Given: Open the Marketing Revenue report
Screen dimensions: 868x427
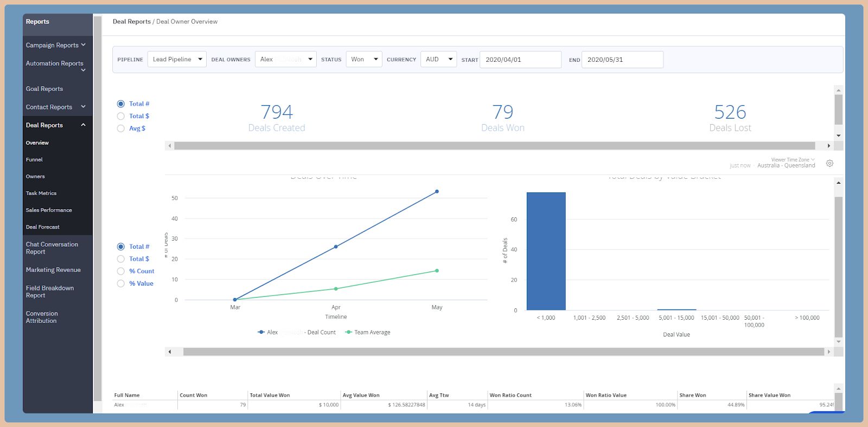Looking at the screenshot, I should click(53, 270).
